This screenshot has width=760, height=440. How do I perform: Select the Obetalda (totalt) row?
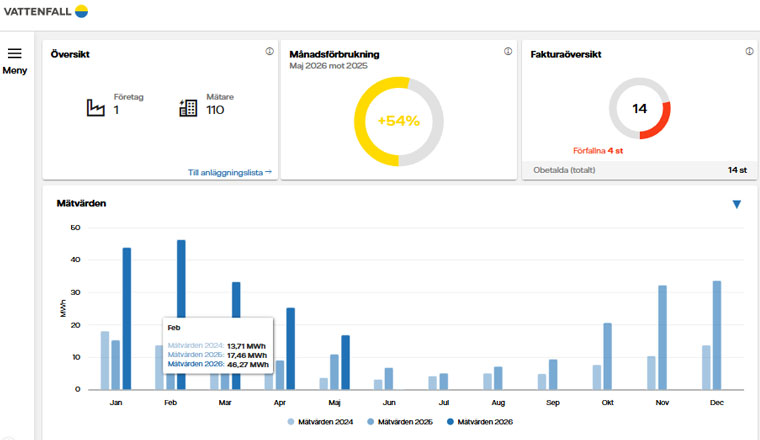[x=639, y=170]
